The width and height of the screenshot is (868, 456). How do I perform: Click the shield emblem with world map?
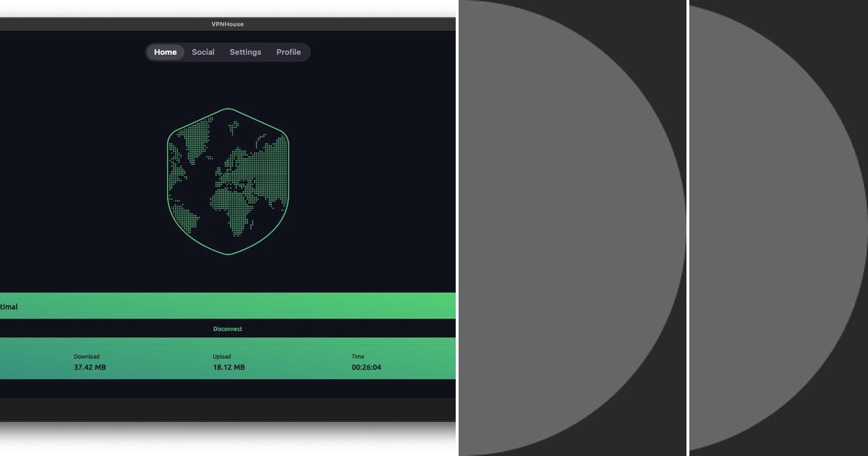228,181
